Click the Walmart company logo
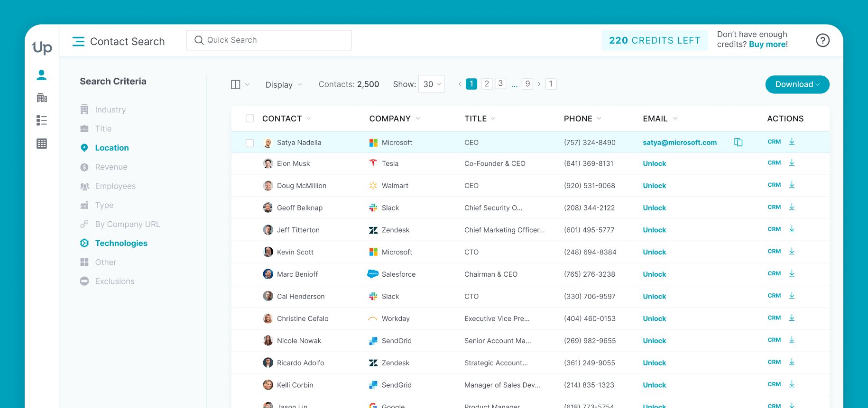 373,185
